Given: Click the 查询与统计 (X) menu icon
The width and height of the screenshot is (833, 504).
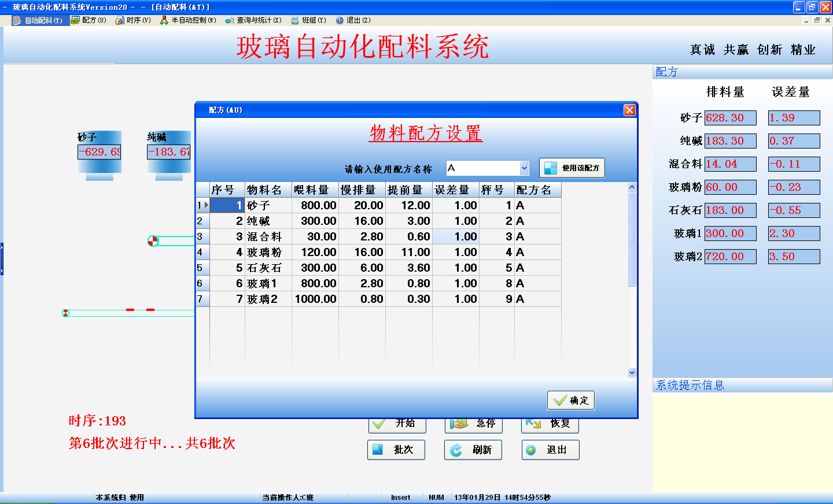Looking at the screenshot, I should pos(229,20).
